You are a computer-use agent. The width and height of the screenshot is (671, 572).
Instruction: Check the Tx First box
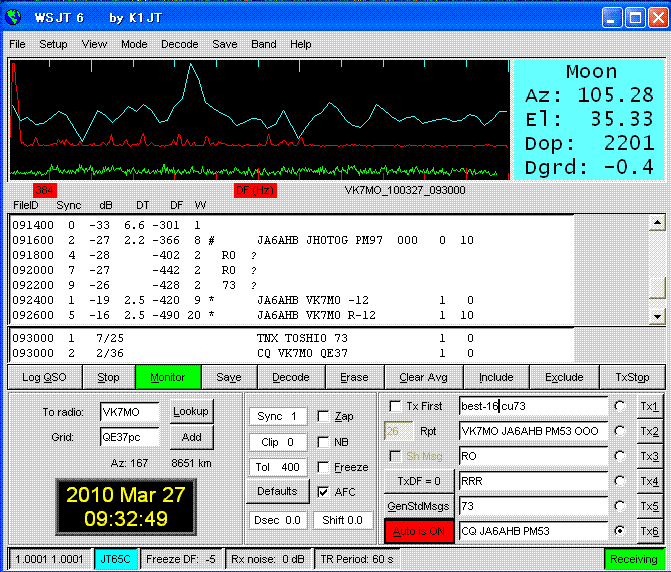pos(396,406)
